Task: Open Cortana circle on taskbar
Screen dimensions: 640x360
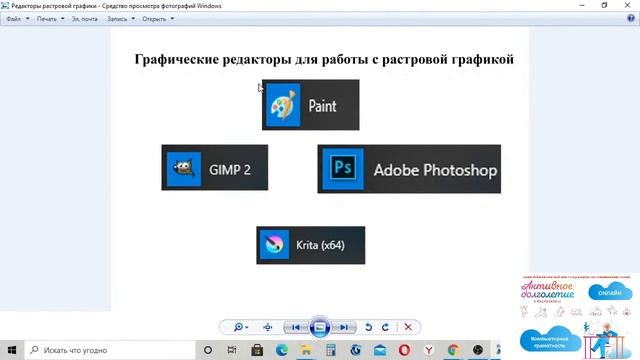Action: [x=208, y=350]
